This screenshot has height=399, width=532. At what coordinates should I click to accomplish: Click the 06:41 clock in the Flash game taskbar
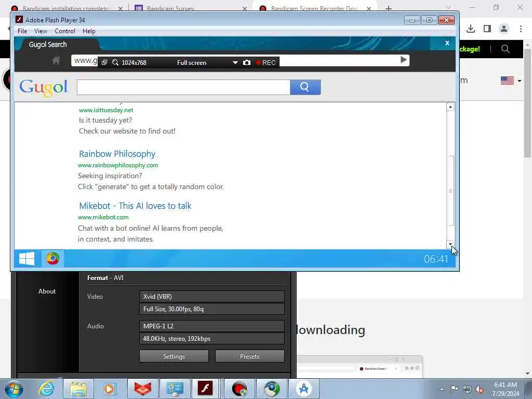(x=436, y=259)
